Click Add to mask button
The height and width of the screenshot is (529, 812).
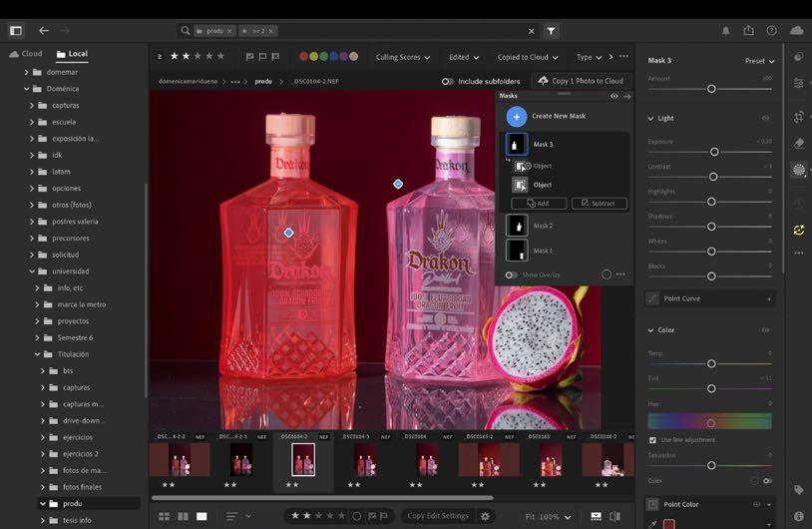click(x=539, y=203)
